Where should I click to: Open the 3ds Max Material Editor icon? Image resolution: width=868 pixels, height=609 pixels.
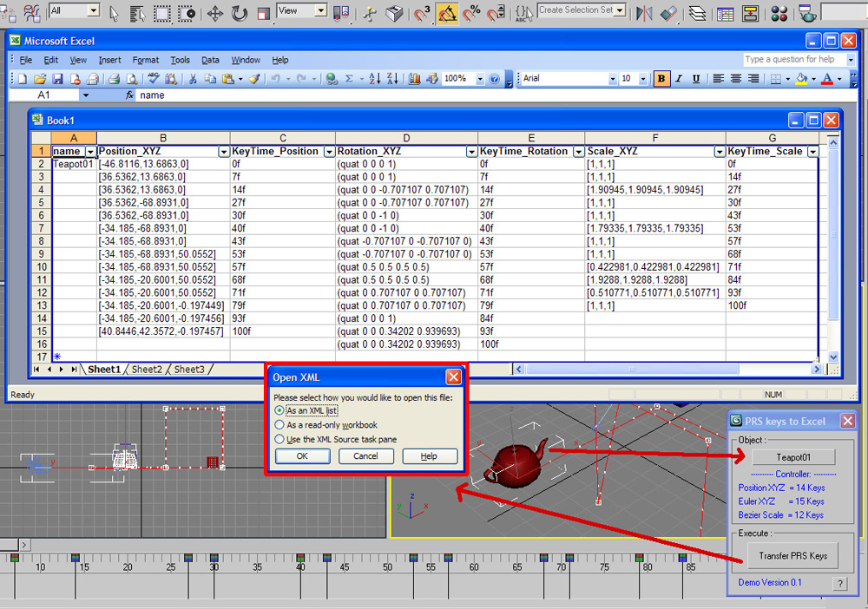click(779, 13)
